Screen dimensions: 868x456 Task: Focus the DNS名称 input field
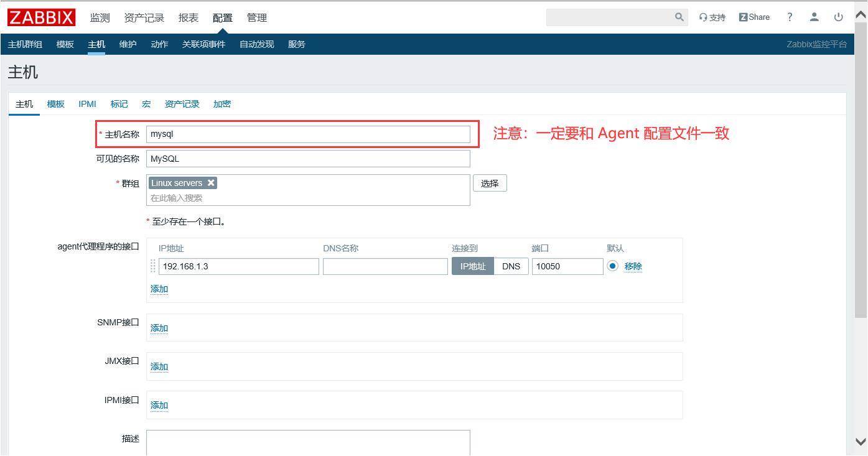[x=385, y=266]
